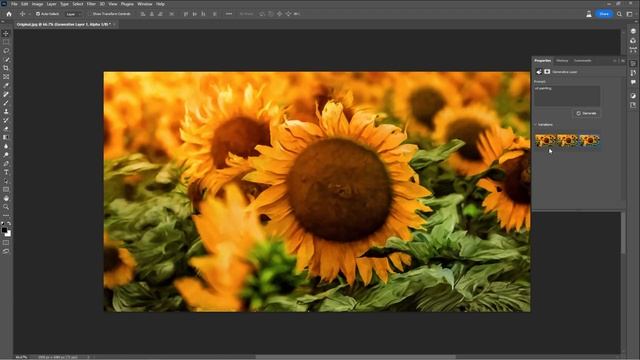Select the Brush tool
640x360 pixels.
6,103
